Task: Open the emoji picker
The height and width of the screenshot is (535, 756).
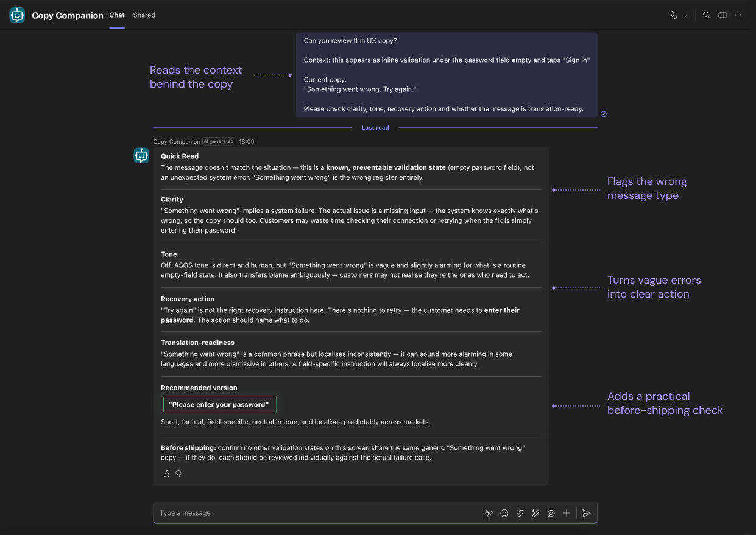Action: coord(504,513)
